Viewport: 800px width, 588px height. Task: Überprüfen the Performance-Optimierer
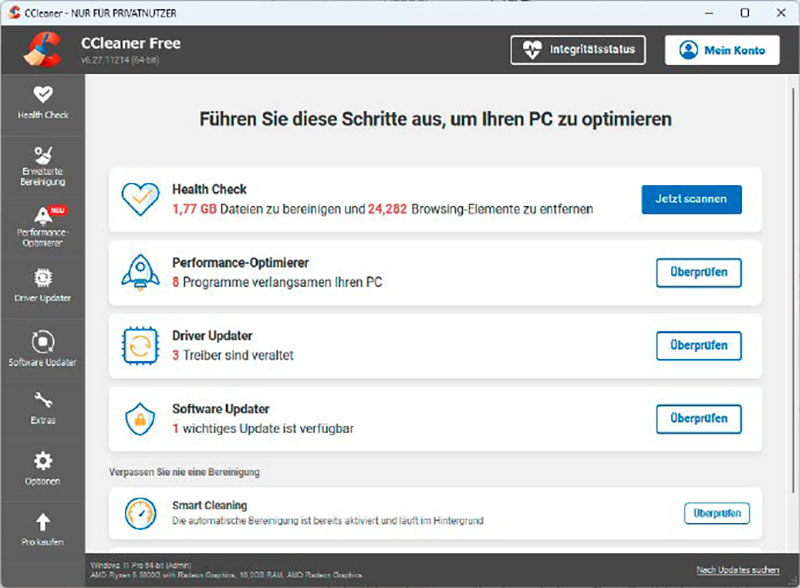pyautogui.click(x=698, y=273)
